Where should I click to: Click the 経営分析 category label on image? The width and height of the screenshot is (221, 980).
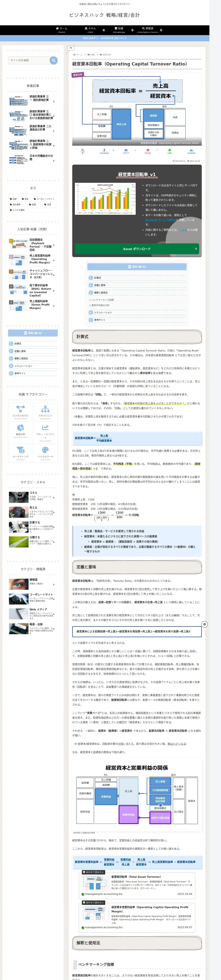78,75
